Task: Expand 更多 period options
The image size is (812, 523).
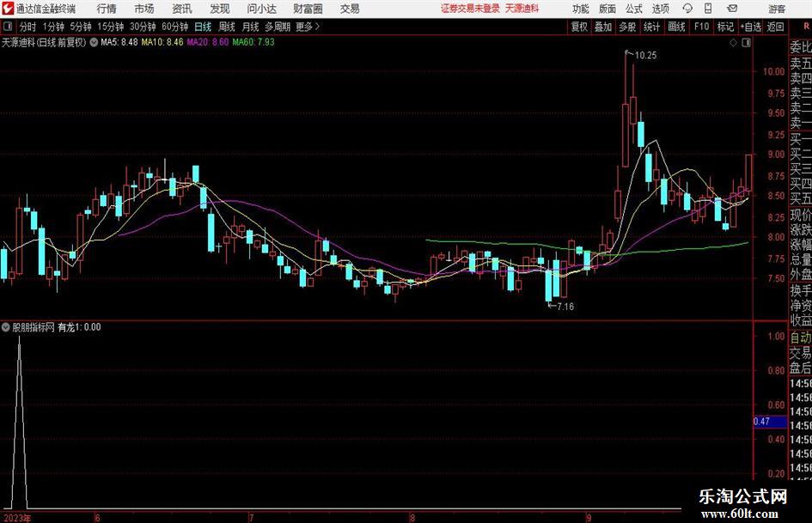Action: click(308, 27)
